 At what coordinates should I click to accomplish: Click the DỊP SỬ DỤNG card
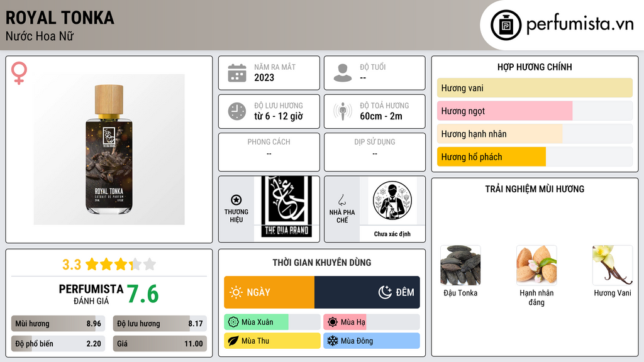tap(375, 152)
